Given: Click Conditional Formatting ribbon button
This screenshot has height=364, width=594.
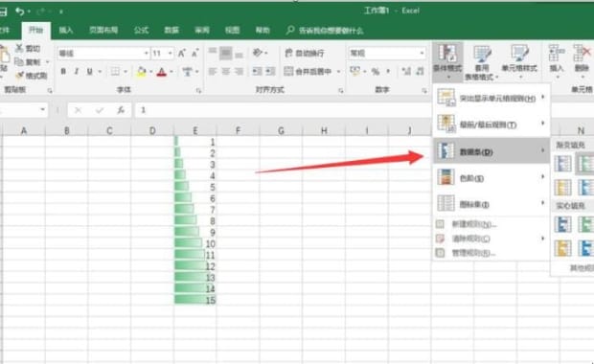Looking at the screenshot, I should point(447,61).
